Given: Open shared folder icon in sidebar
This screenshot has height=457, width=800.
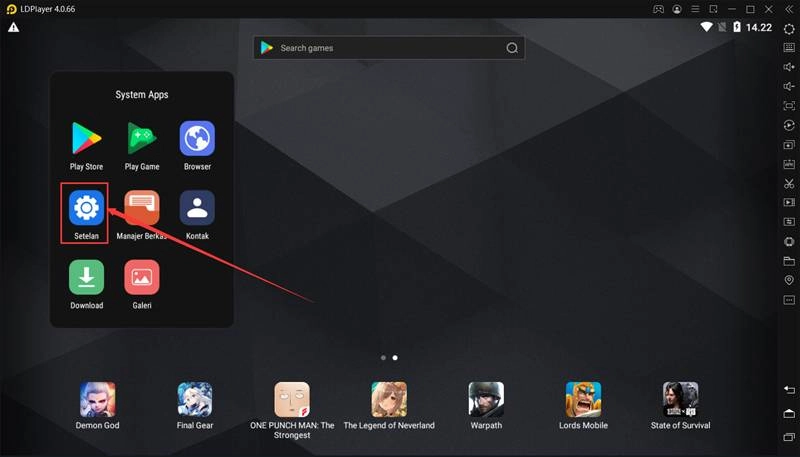Looking at the screenshot, I should [789, 261].
